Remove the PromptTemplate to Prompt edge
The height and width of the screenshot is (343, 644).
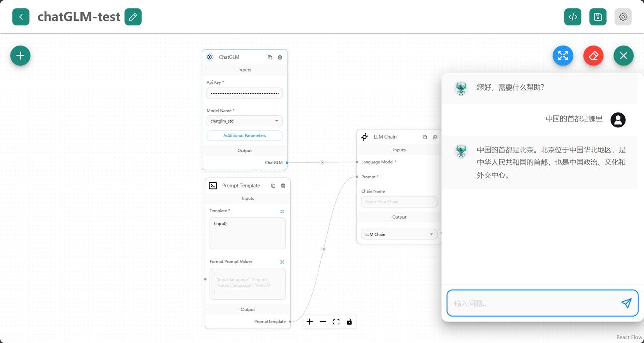(x=324, y=249)
